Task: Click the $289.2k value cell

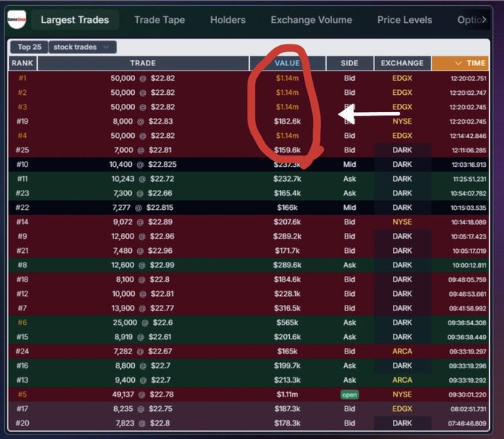Action: tap(287, 236)
